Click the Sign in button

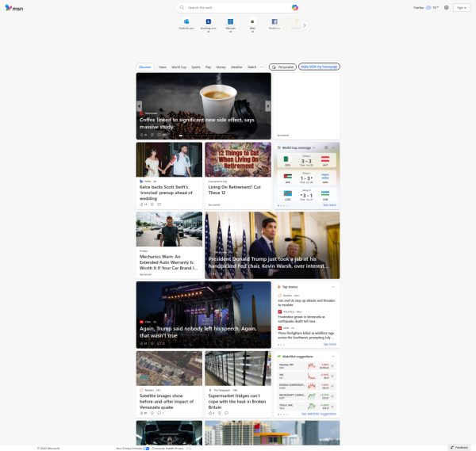click(462, 8)
